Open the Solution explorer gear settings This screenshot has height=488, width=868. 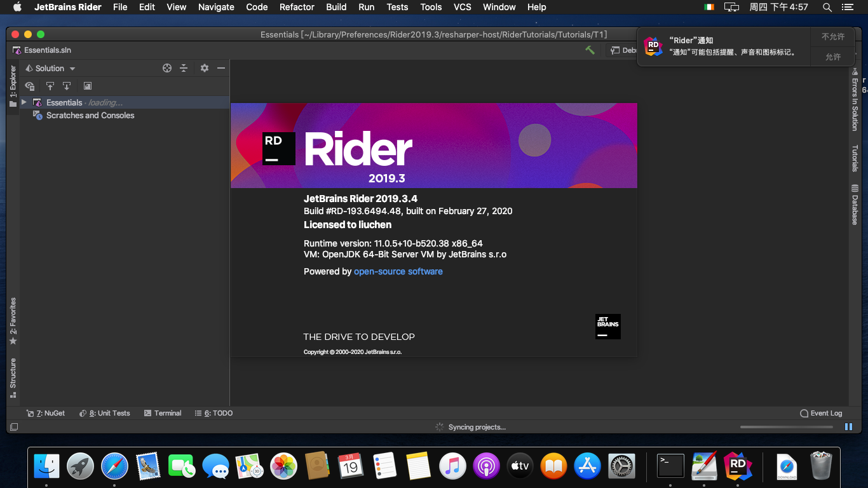pos(204,68)
